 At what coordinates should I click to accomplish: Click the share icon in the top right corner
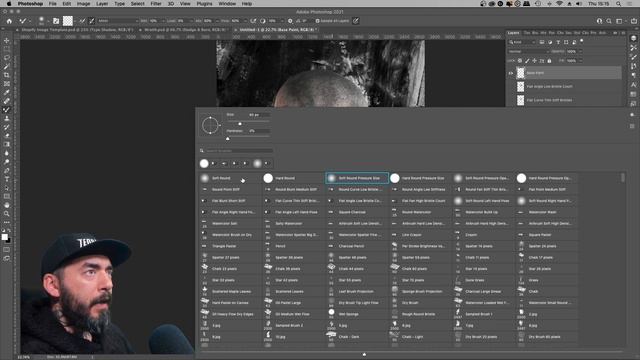coord(634,21)
